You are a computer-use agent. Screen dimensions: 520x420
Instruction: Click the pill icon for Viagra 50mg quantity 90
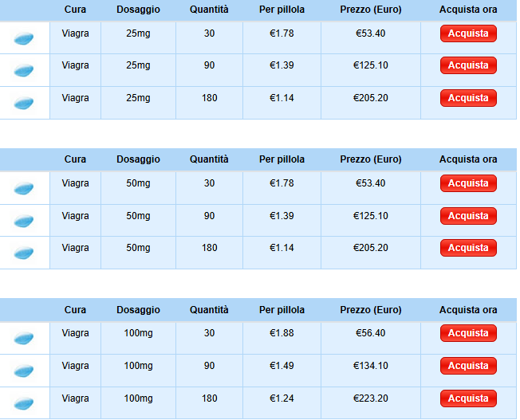pyautogui.click(x=24, y=221)
